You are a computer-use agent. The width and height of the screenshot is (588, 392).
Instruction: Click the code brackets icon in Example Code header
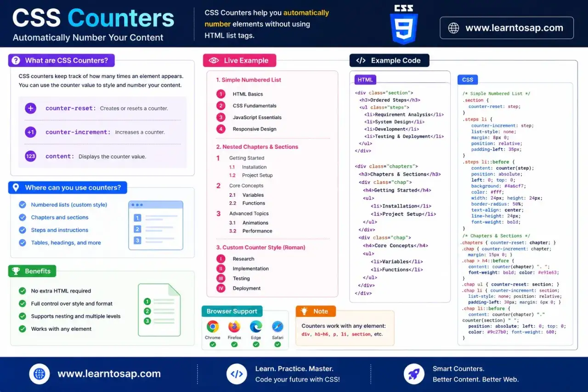[x=361, y=61]
